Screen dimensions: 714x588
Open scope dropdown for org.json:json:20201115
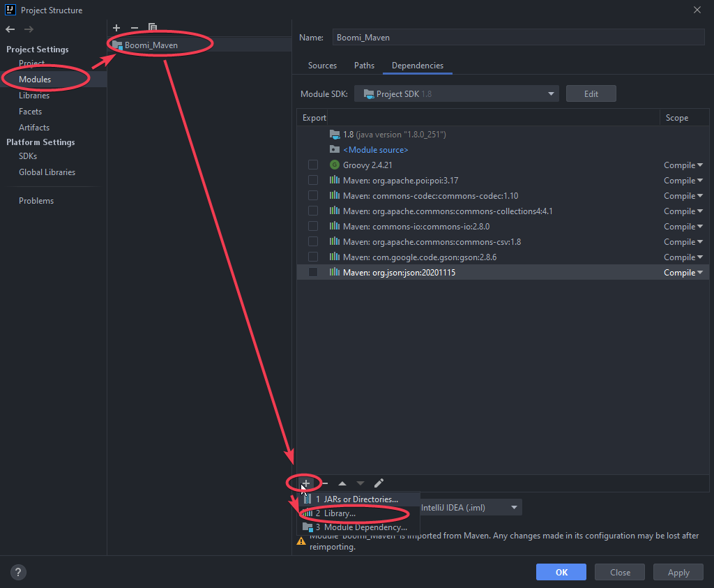683,272
